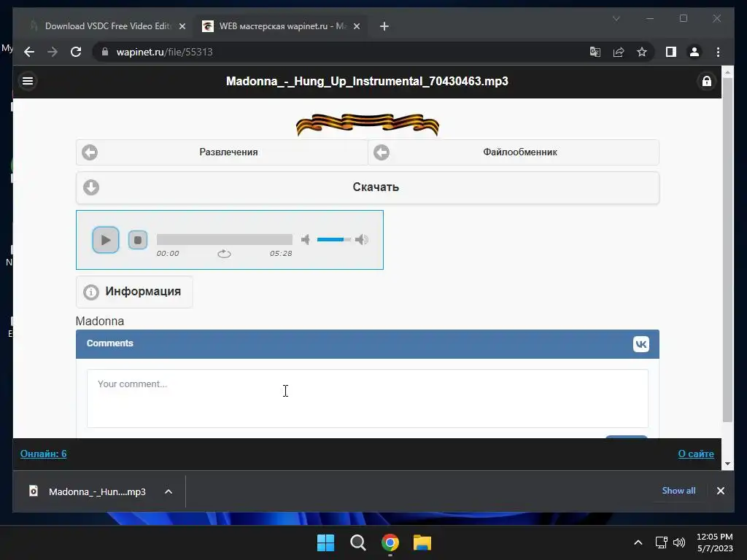Open Windows taskbar search

(x=357, y=542)
